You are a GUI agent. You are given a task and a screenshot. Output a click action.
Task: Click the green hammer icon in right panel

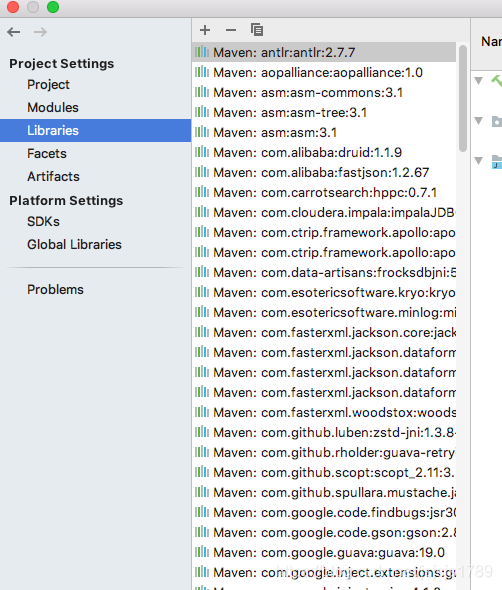497,81
